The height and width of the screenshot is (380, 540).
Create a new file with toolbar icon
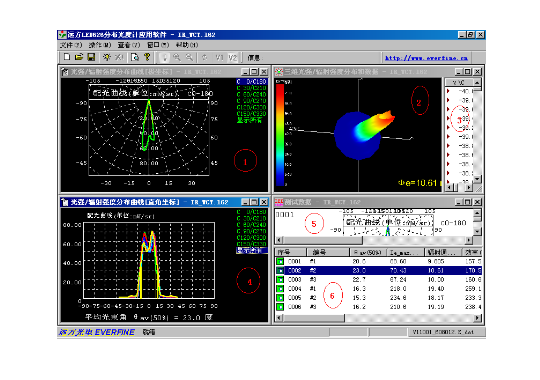67,57
